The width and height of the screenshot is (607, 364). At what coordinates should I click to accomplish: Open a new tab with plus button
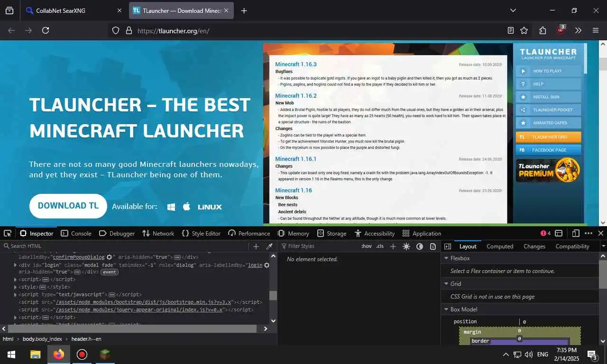click(x=244, y=10)
